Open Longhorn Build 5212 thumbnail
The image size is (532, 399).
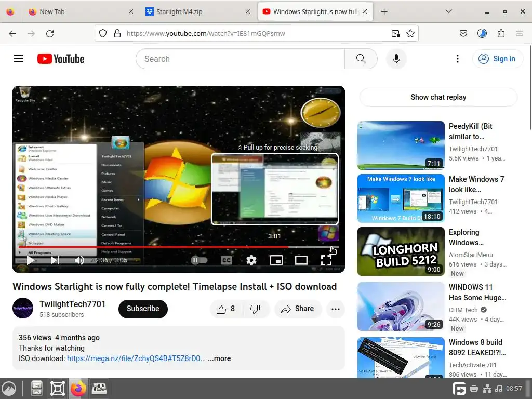click(401, 251)
